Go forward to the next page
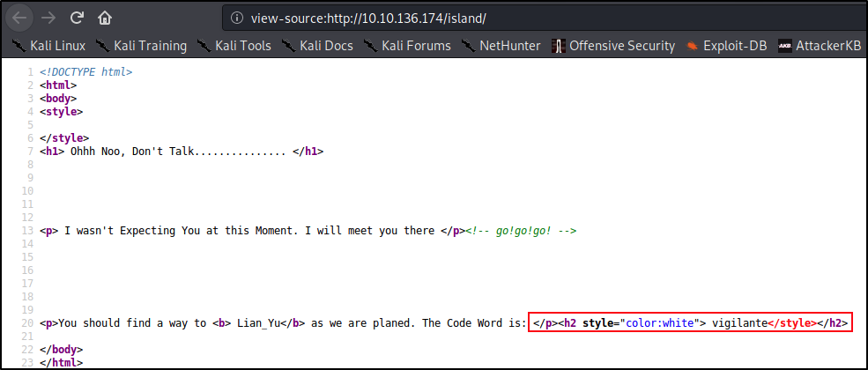The width and height of the screenshot is (868, 370). [48, 18]
